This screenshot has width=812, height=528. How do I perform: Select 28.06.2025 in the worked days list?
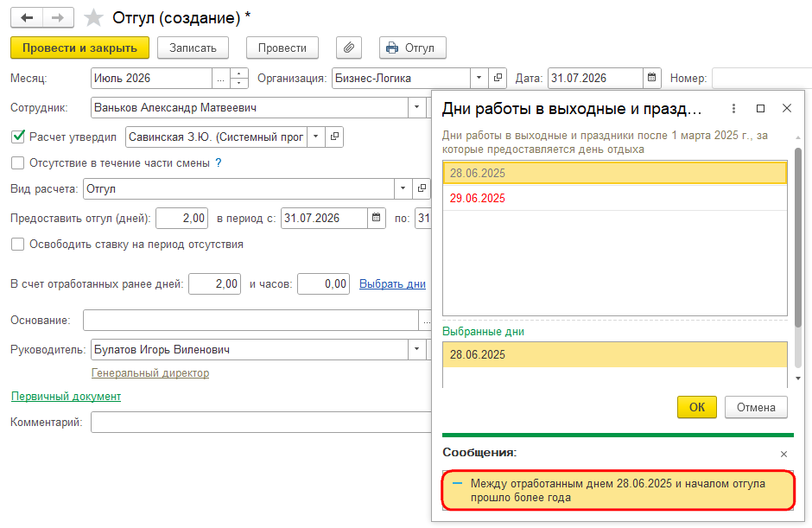pyautogui.click(x=615, y=173)
